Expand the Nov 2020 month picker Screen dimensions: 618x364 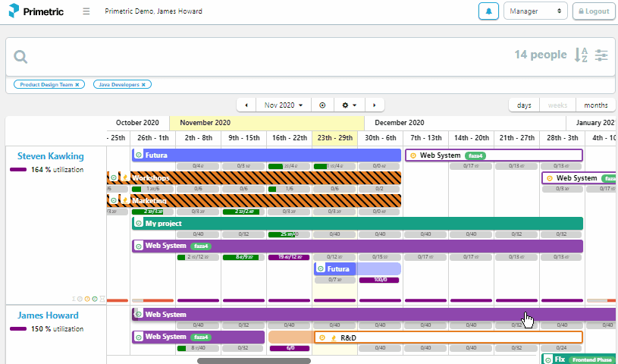coord(284,105)
